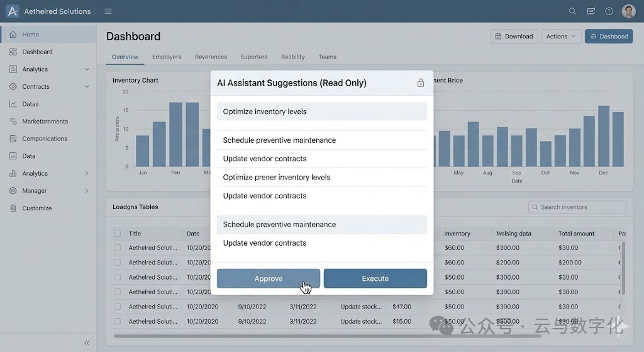Click the Search inventors field
The width and height of the screenshot is (644, 352).
pos(577,207)
